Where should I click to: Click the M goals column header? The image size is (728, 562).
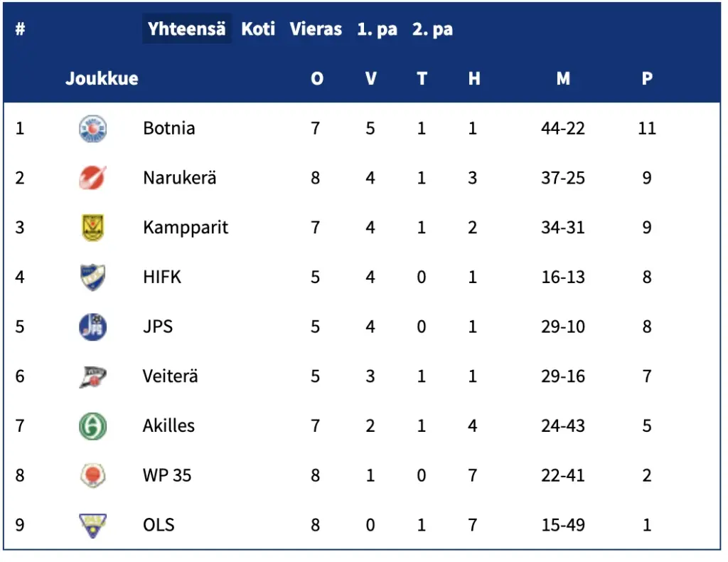[x=563, y=78]
